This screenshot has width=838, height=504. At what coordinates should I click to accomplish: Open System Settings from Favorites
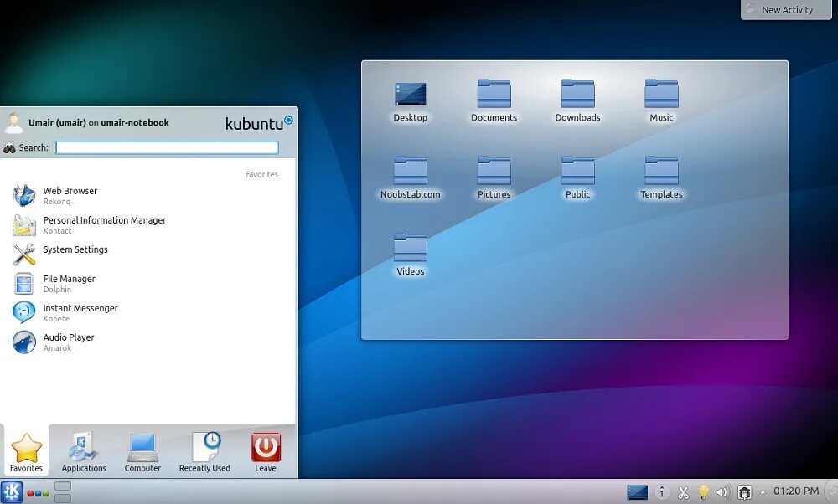(x=147, y=255)
